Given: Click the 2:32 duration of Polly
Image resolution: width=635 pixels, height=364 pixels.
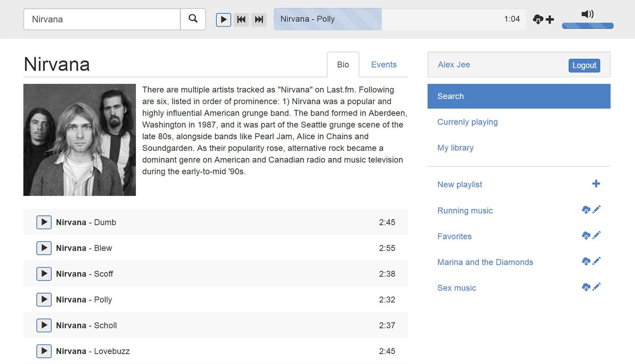Looking at the screenshot, I should tap(387, 299).
